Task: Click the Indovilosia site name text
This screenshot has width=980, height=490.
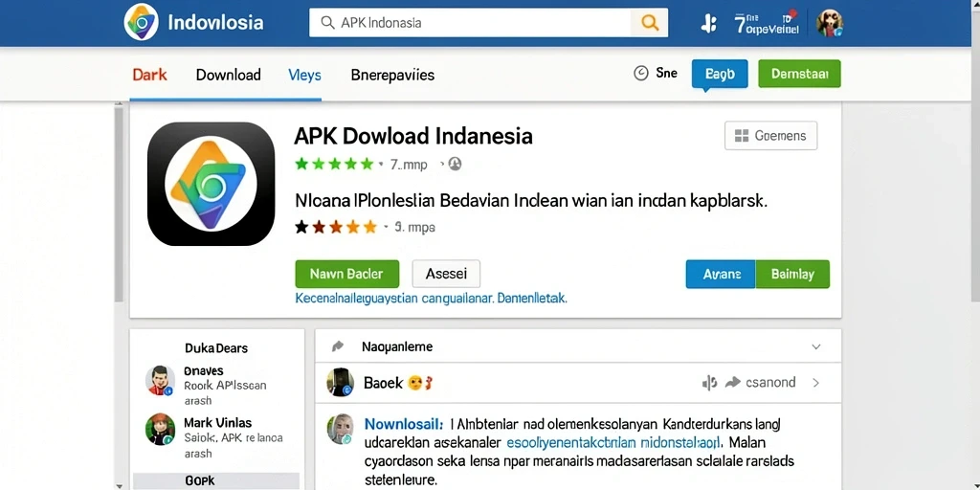Action: pos(215,23)
